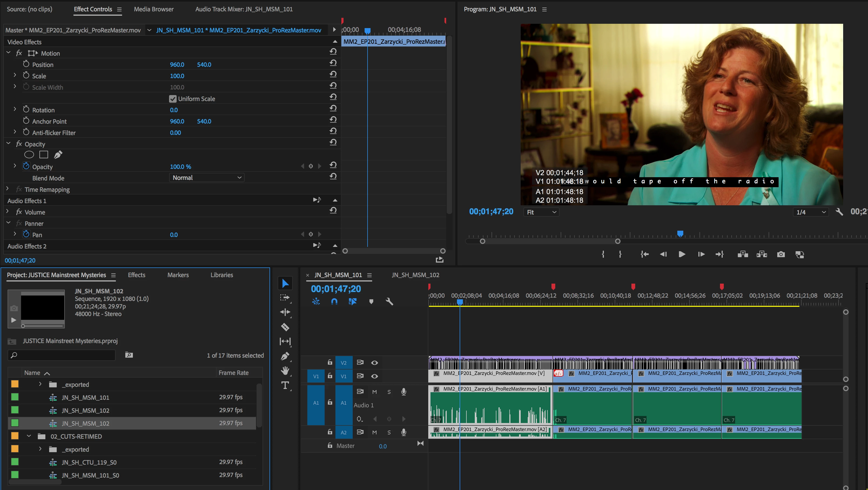Select the Razor tool
Screen dimensions: 868x490
click(x=285, y=327)
